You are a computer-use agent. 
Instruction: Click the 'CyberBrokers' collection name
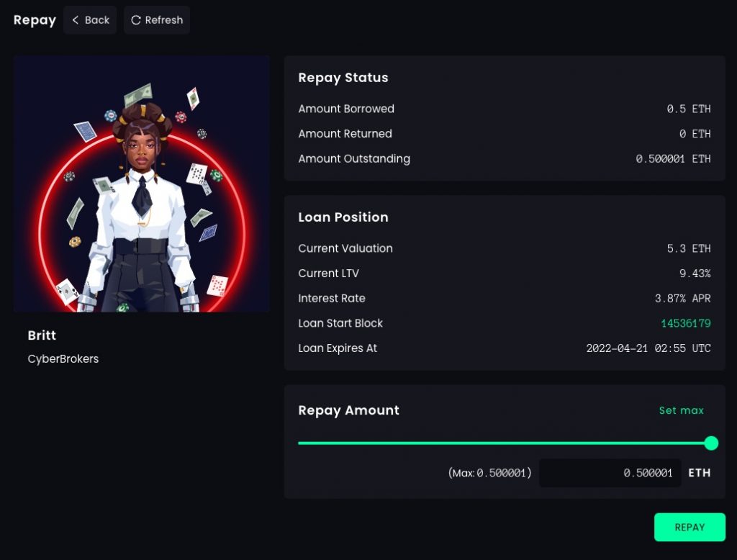click(x=63, y=358)
